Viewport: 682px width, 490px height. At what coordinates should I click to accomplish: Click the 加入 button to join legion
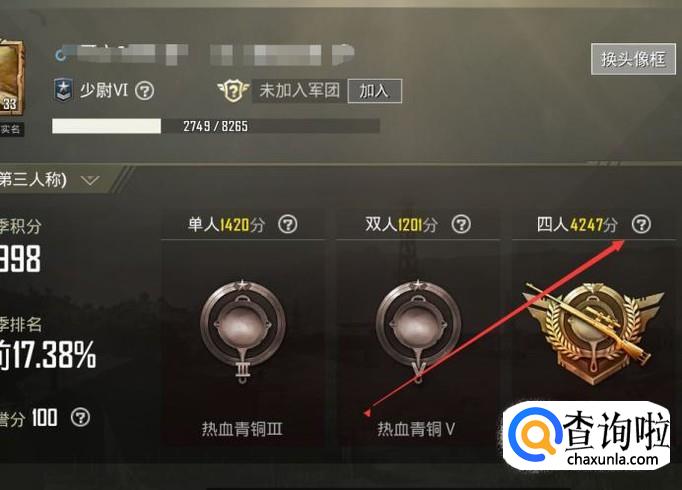[374, 91]
